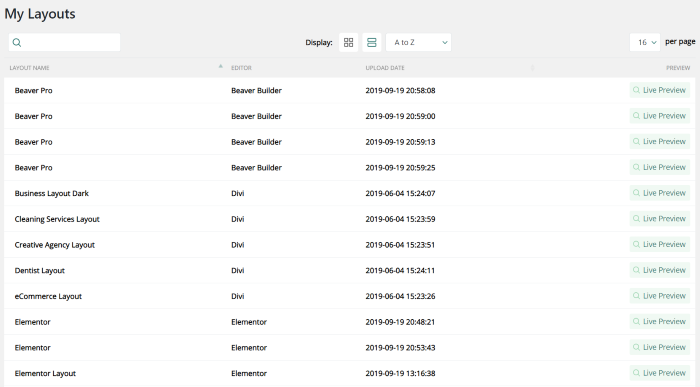Screen dimensions: 700x387
Task: Select the first Elementor layout name
Action: coord(32,322)
